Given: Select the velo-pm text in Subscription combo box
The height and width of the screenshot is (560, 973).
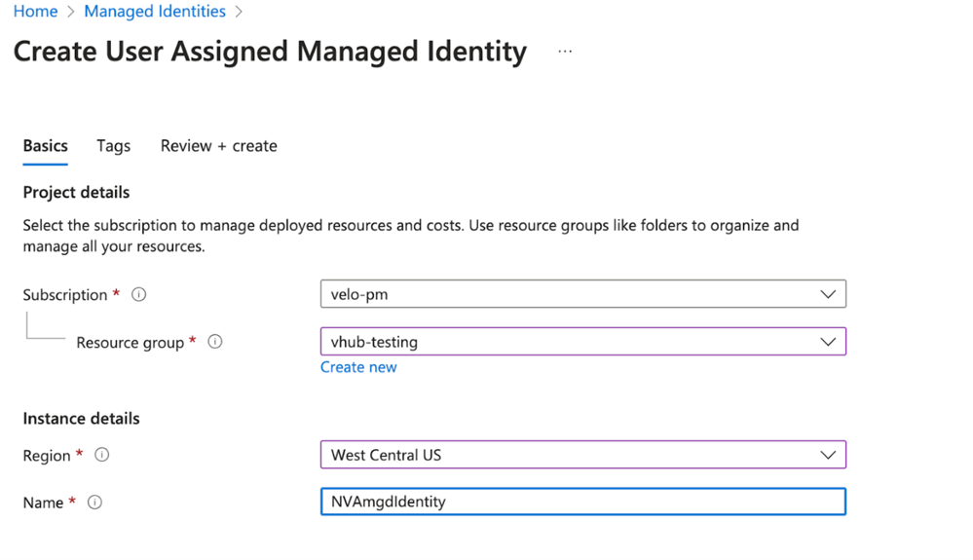Looking at the screenshot, I should pos(359,294).
